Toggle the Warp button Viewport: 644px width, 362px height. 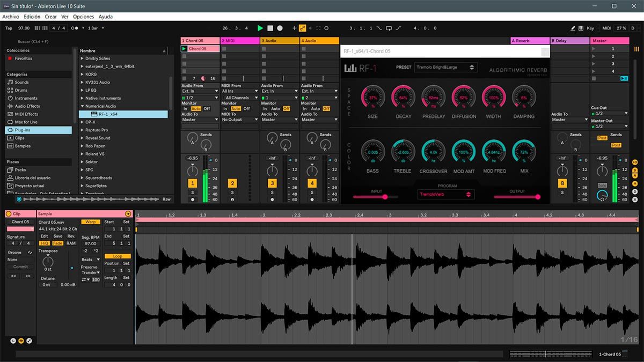coord(90,222)
